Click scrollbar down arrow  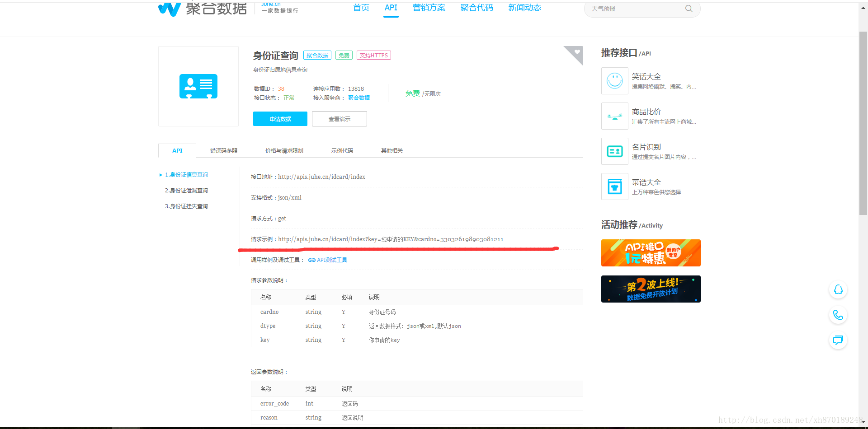pos(863,422)
